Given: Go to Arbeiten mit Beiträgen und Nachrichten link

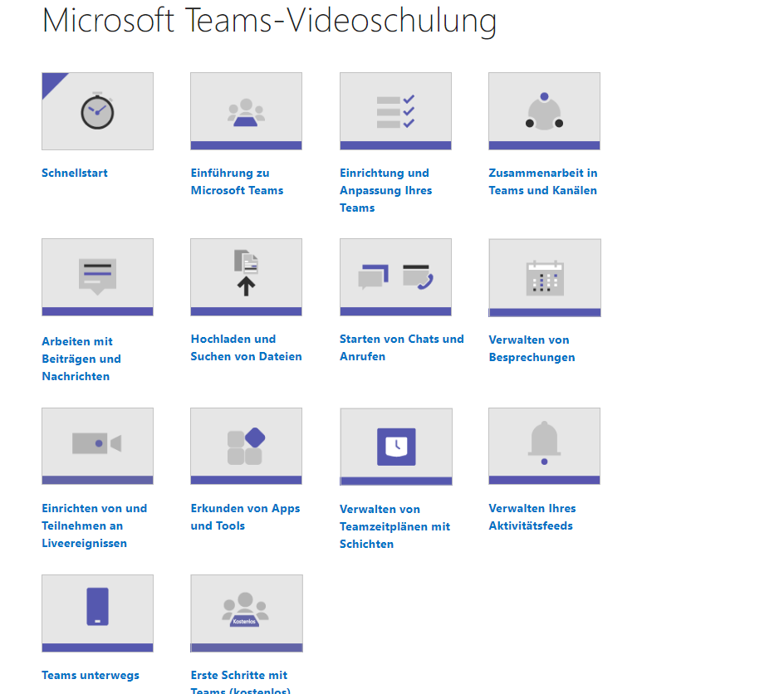Looking at the screenshot, I should click(81, 359).
